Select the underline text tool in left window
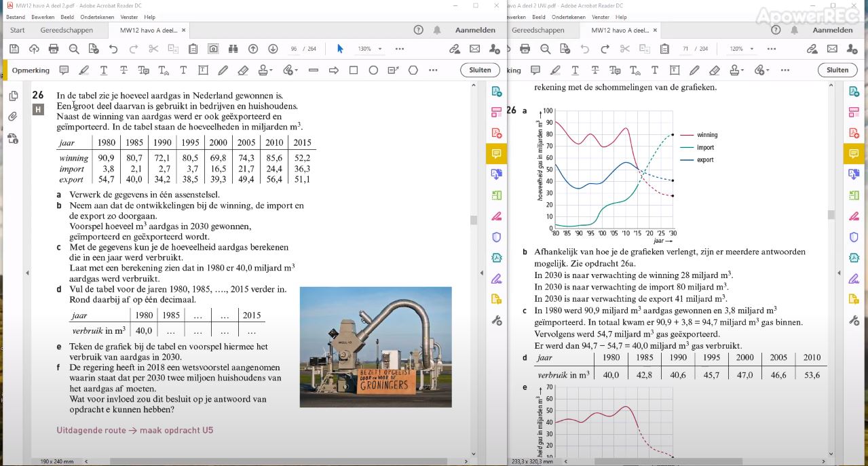Screen dimensions: 868x466 [104, 70]
